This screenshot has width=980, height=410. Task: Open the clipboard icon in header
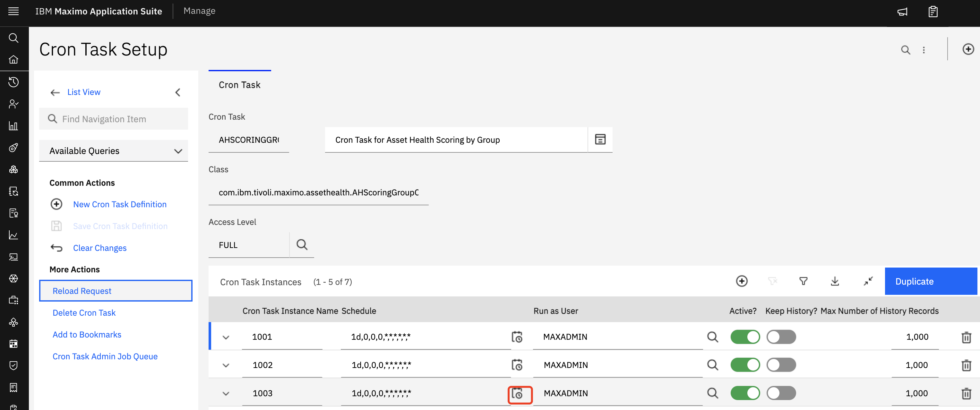[933, 12]
